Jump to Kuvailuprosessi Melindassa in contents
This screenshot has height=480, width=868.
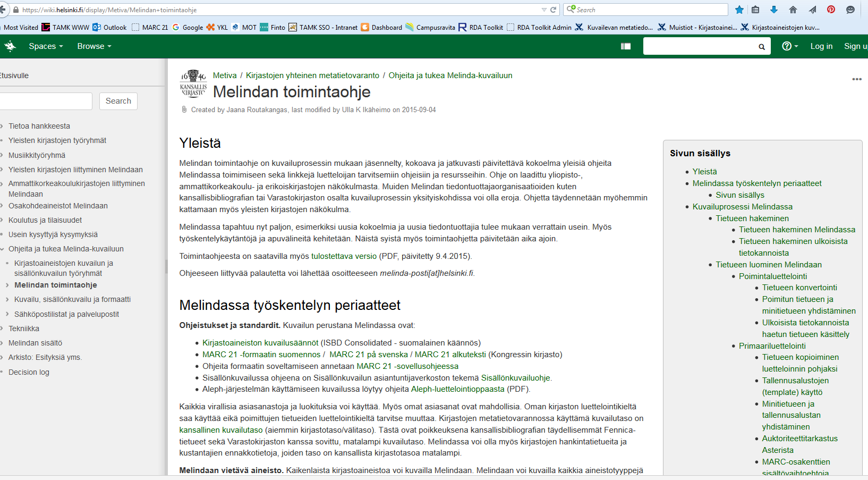point(742,207)
